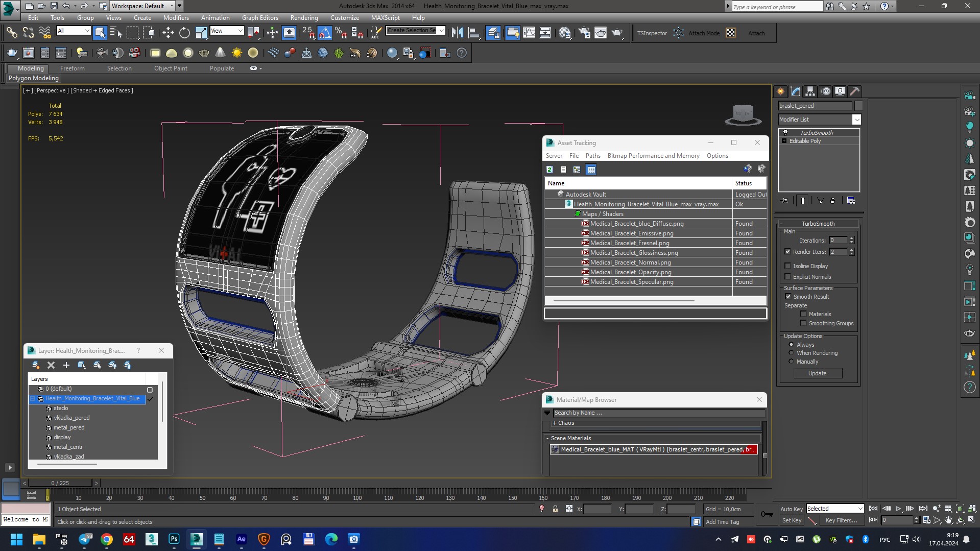This screenshot has height=551, width=980.
Task: Open Paths menu in Asset Tracking
Action: 592,156
